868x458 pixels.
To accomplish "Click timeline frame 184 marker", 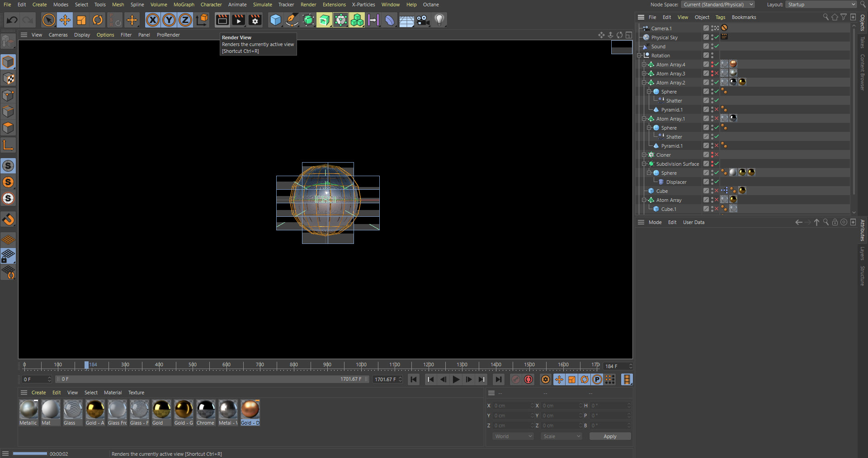I will pyautogui.click(x=87, y=365).
